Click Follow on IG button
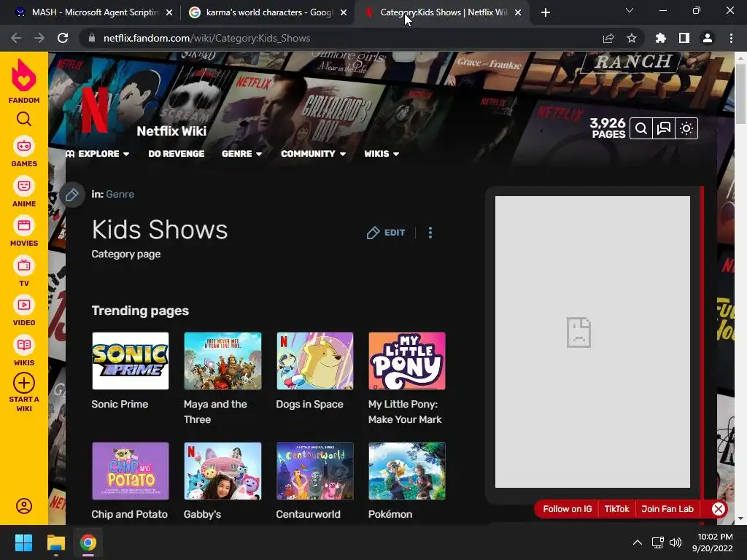 pyautogui.click(x=567, y=509)
